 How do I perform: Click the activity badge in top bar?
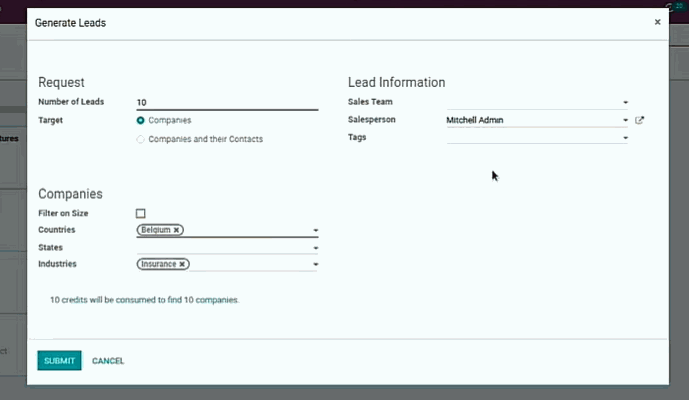(676, 5)
